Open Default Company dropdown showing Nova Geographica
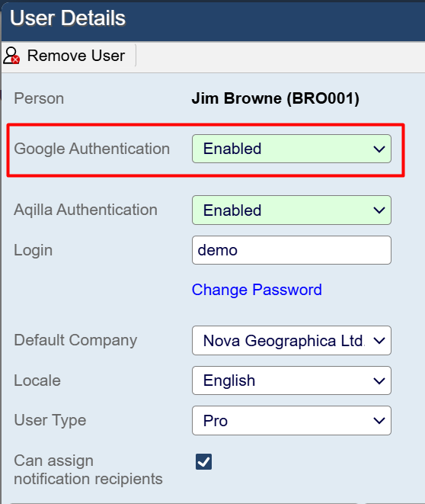Image resolution: width=425 pixels, height=504 pixels. (292, 340)
